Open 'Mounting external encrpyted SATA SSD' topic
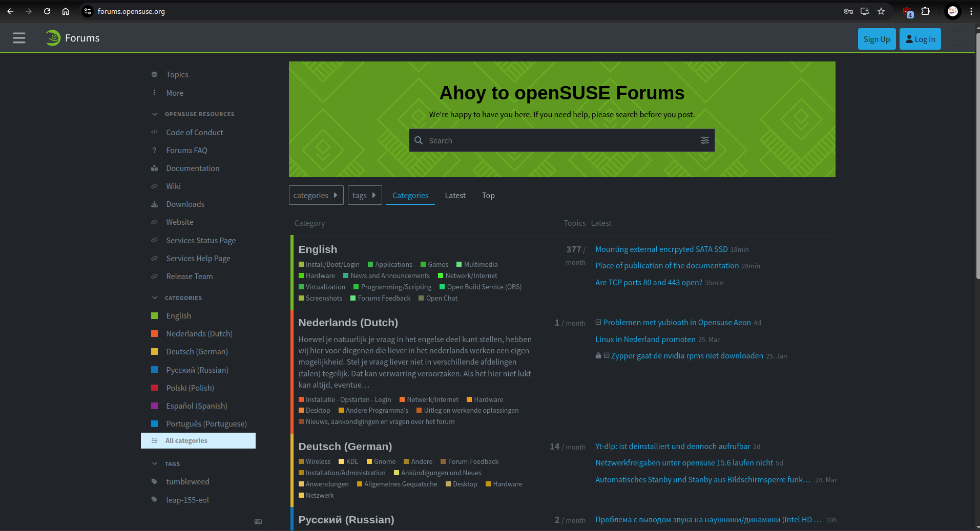Screen dimensions: 980x531 tap(661, 249)
